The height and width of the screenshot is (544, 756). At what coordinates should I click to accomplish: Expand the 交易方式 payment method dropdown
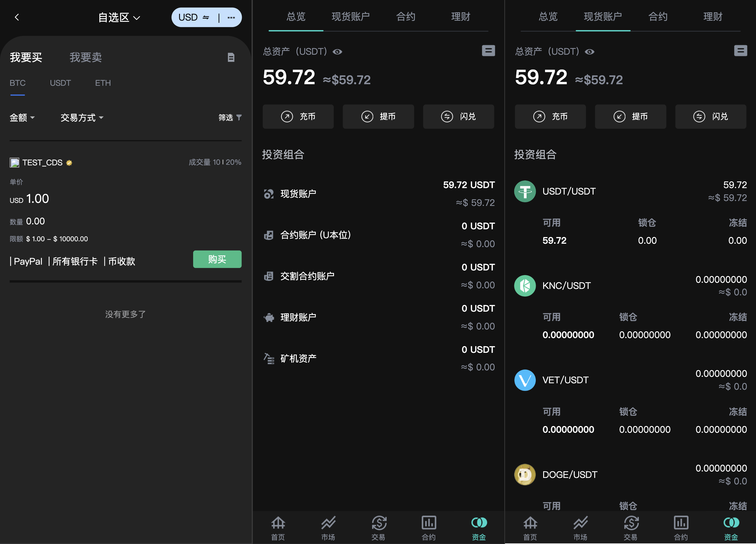tap(82, 118)
